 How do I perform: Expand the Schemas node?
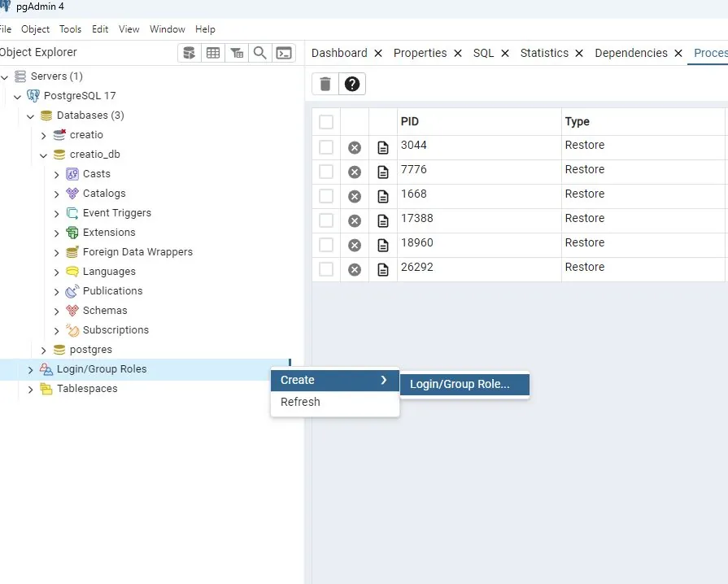(x=57, y=311)
